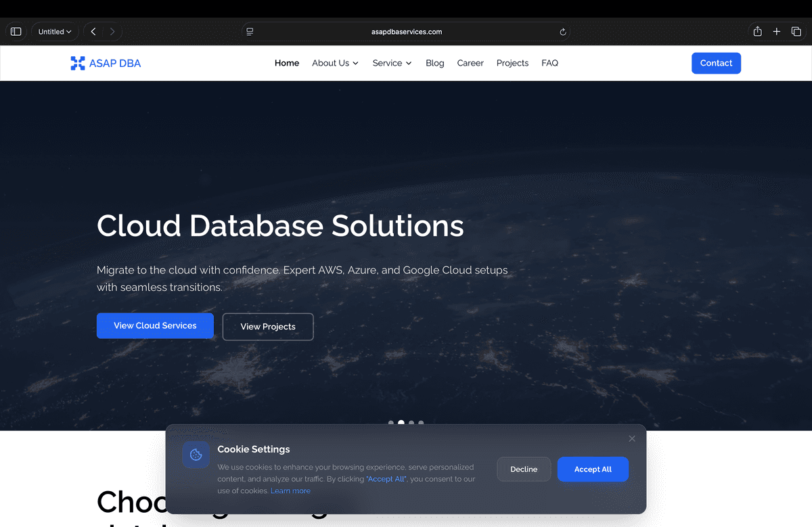Image resolution: width=812 pixels, height=527 pixels.
Task: Click the Share icon in the toolbar
Action: pos(757,31)
